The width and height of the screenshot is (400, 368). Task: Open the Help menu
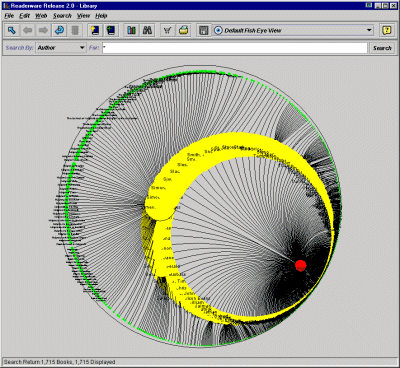(101, 16)
